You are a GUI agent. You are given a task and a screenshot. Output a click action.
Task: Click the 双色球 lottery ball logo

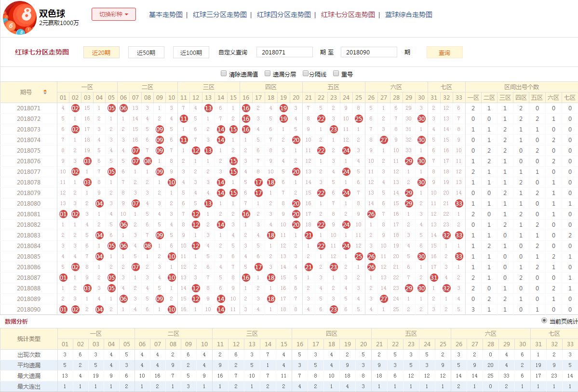[x=20, y=18]
